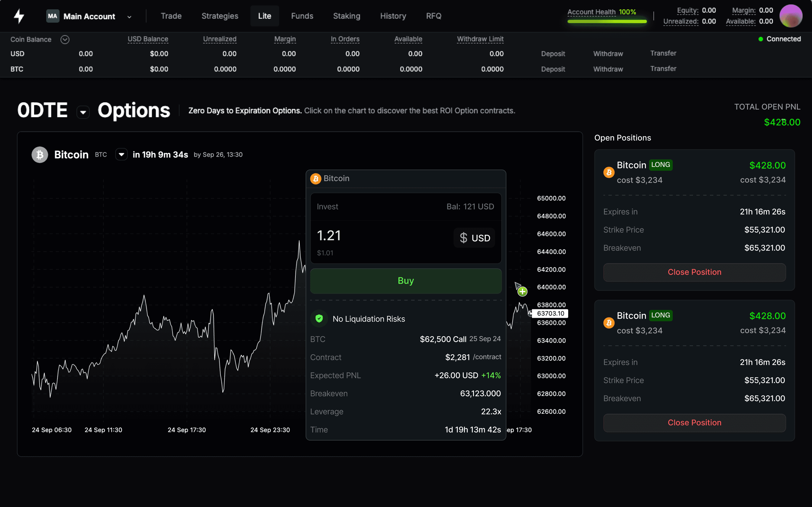Click the MA account badge icon
Screen dimensions: 812x507
click(x=52, y=16)
